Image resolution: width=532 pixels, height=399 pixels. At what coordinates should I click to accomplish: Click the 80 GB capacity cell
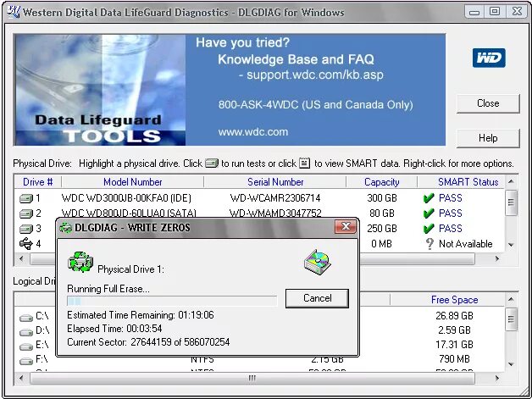tap(382, 213)
